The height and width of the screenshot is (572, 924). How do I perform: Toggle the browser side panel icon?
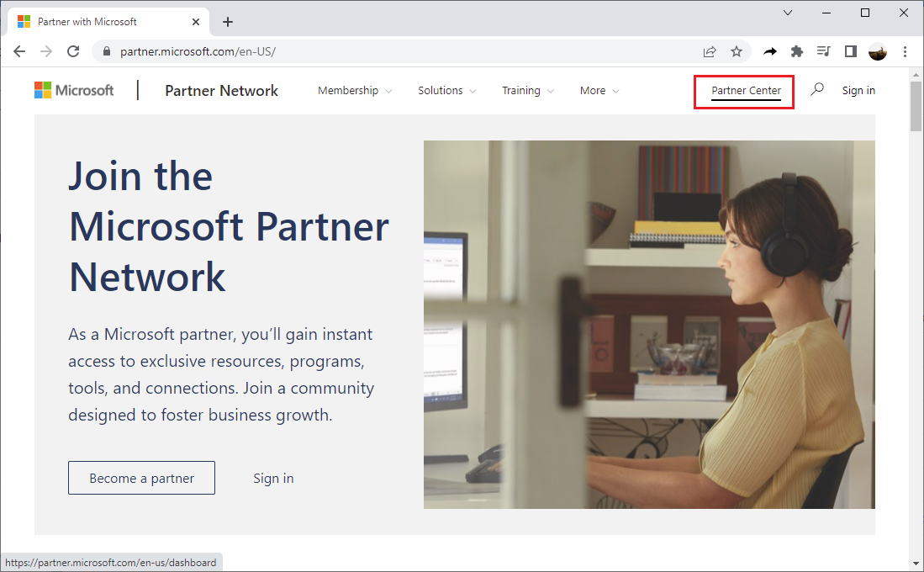pyautogui.click(x=850, y=52)
